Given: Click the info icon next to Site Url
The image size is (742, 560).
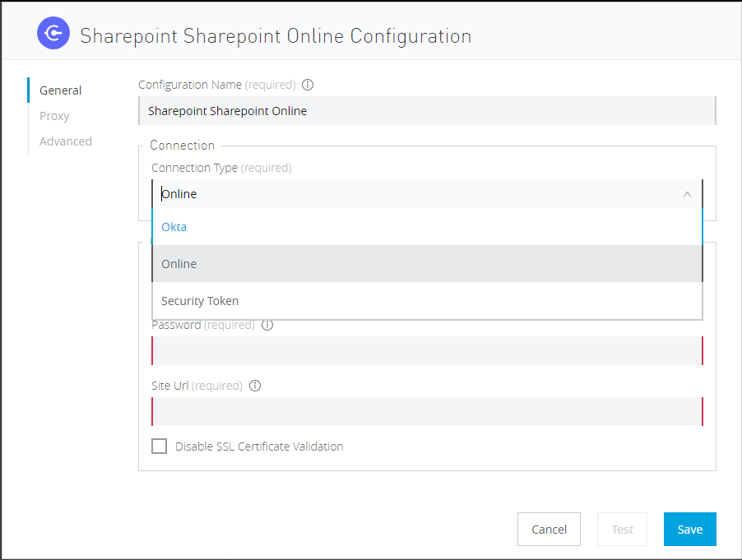Looking at the screenshot, I should tap(255, 386).
